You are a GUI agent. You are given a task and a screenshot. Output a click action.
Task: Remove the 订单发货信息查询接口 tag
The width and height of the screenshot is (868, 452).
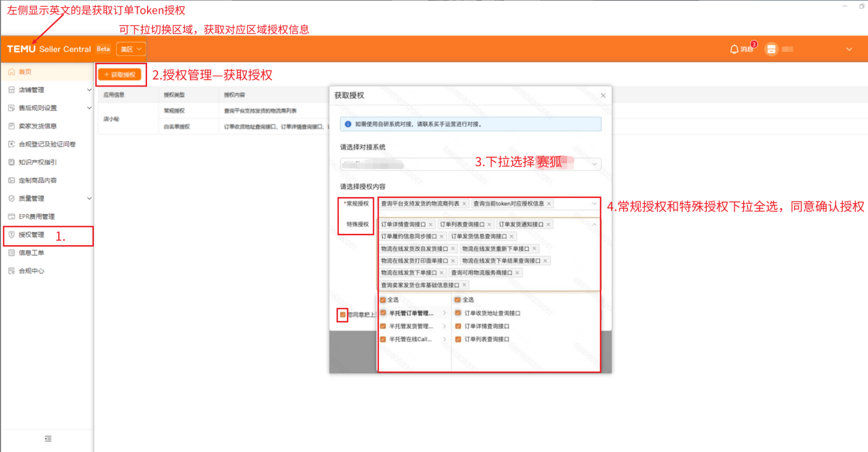(x=512, y=236)
